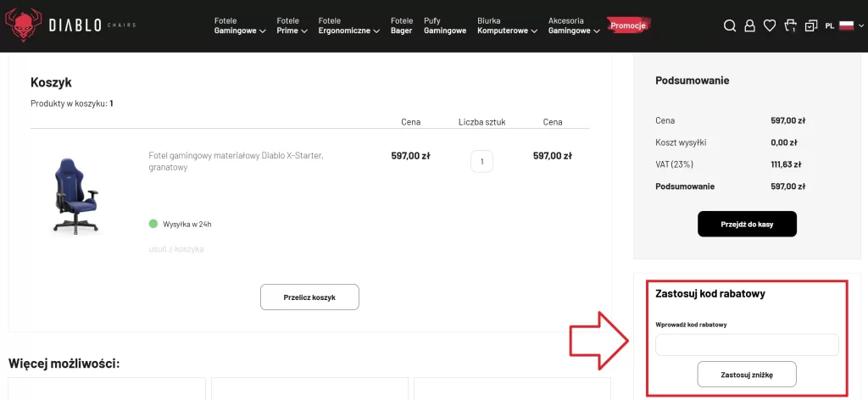Click the Polish flag icon
Screen dimensions: 868x400
click(847, 25)
